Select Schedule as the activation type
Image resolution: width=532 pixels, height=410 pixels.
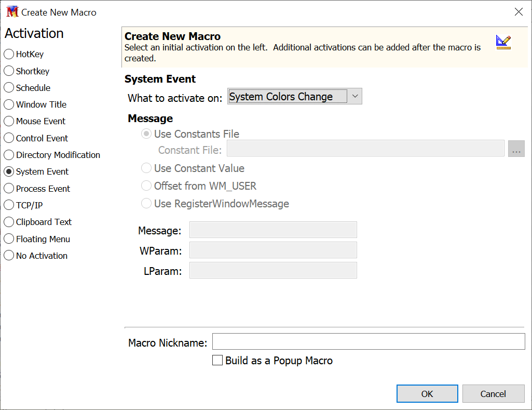coord(9,88)
